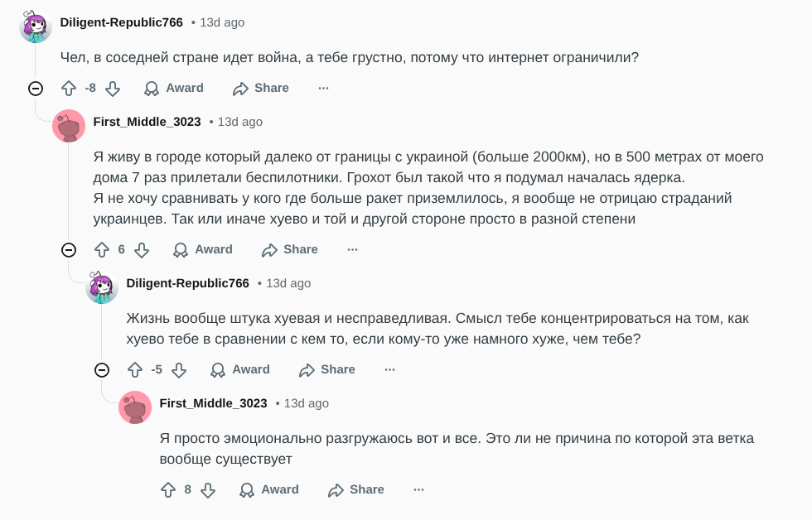Screen dimensions: 812x520
Task: Collapse the thread under the 6-point comment
Action: coord(69,250)
